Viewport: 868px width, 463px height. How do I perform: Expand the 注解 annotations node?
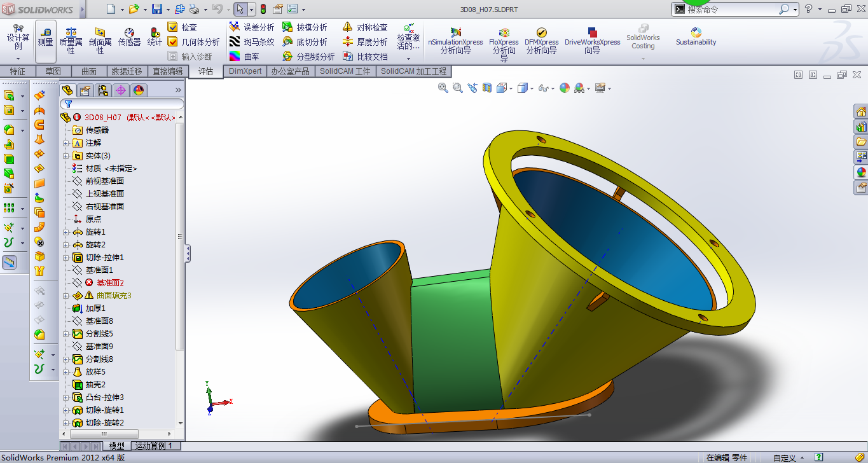(65, 143)
